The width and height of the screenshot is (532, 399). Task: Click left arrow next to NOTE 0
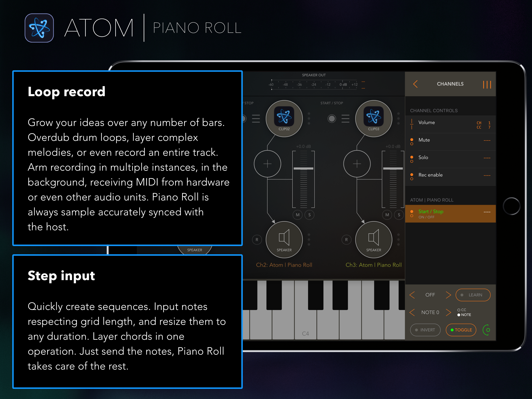pos(412,312)
